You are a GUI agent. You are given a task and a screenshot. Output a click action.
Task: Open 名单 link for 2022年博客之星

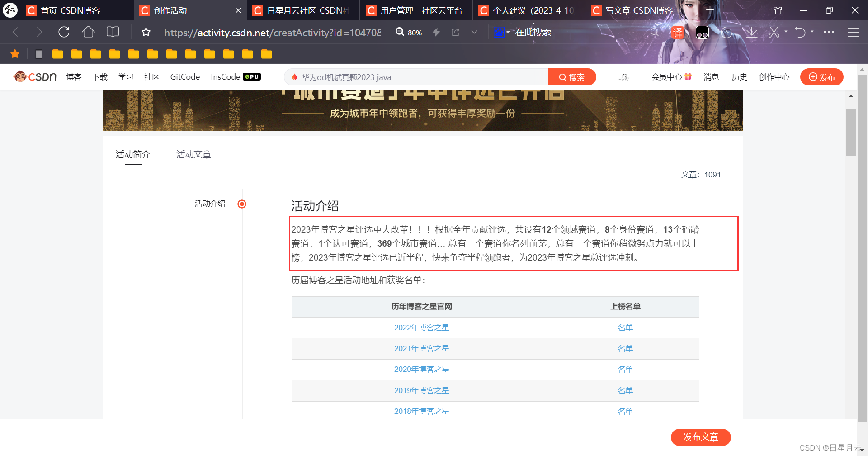coord(625,328)
